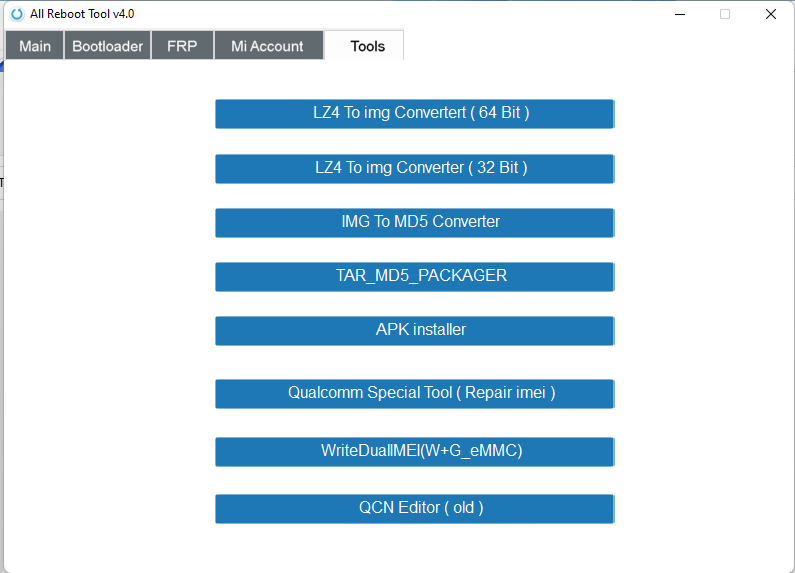Viewport: 795px width, 573px height.
Task: Click the All Reboot Tool app icon
Action: [x=16, y=14]
